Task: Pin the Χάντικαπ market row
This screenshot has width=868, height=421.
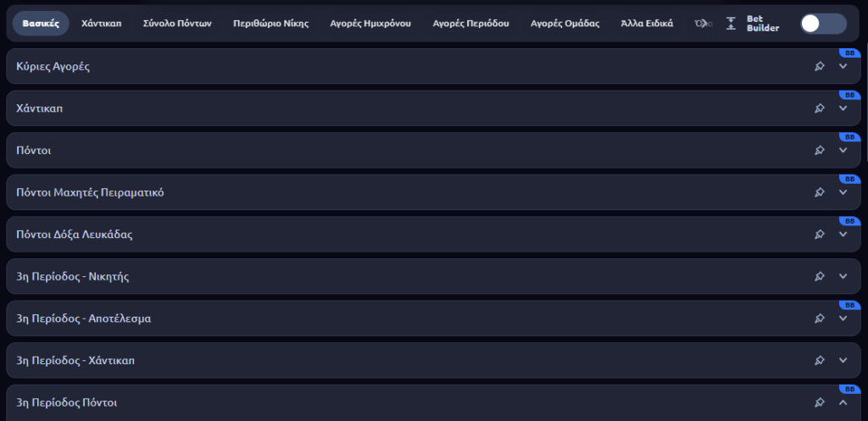Action: coord(820,108)
